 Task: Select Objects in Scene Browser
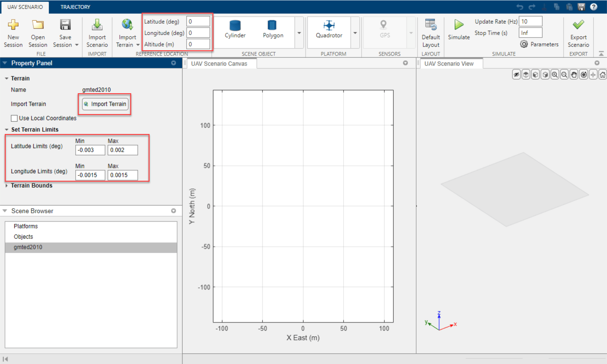click(x=91, y=237)
